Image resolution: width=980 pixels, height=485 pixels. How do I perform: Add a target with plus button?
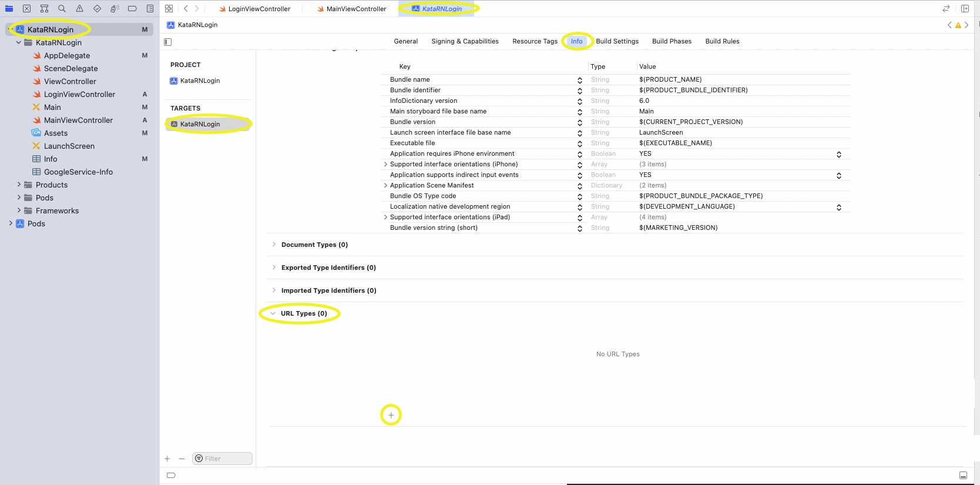(x=167, y=459)
